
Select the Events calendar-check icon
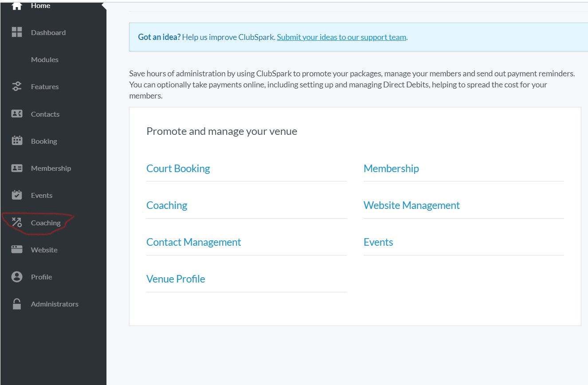(x=16, y=195)
